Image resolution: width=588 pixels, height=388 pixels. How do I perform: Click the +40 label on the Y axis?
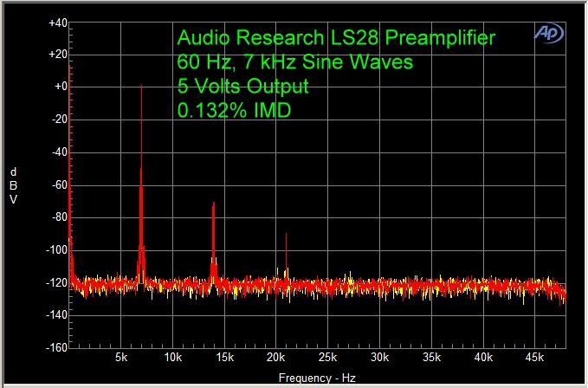click(58, 23)
